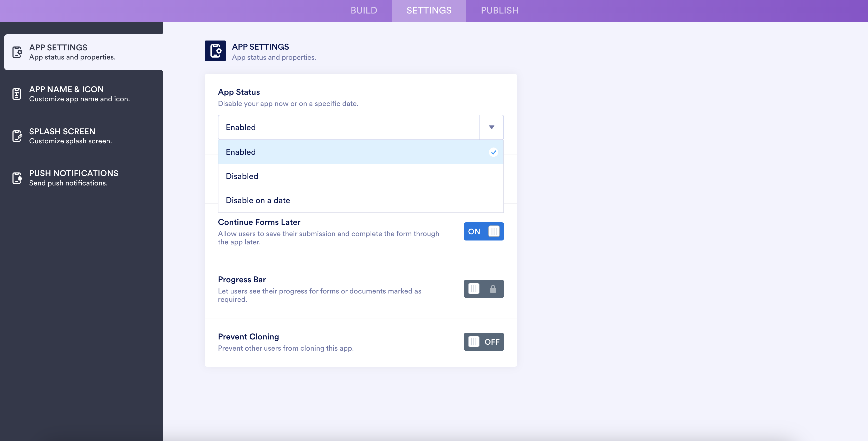This screenshot has height=441, width=868.
Task: Select Disabled from the status list
Action: tap(242, 176)
